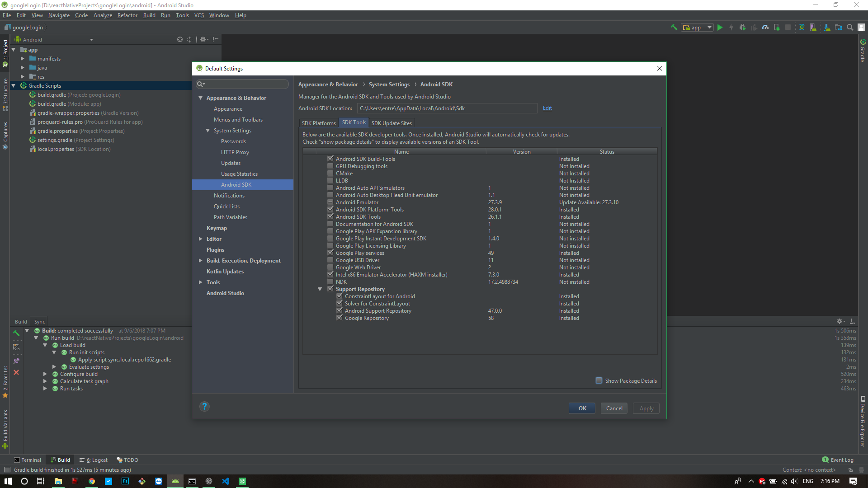Collapse Support Repository group
Screen dimensions: 868x488
[x=320, y=289]
